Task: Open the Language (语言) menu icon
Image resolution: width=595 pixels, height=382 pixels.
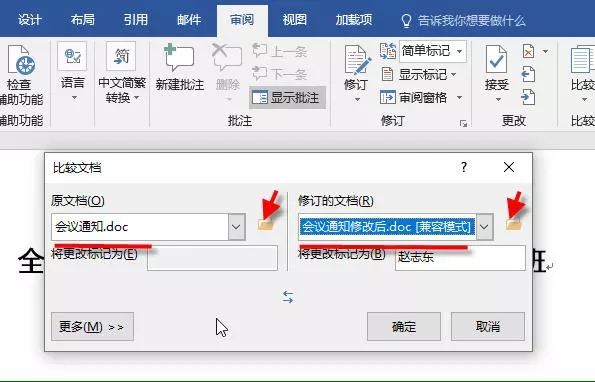Action: click(x=72, y=56)
